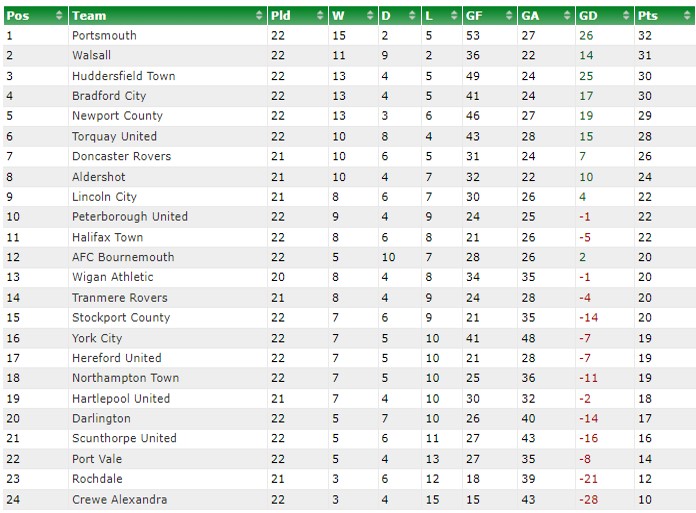Select the Crewe Alexandra row name
Screen dimensions: 696x513
point(120,499)
